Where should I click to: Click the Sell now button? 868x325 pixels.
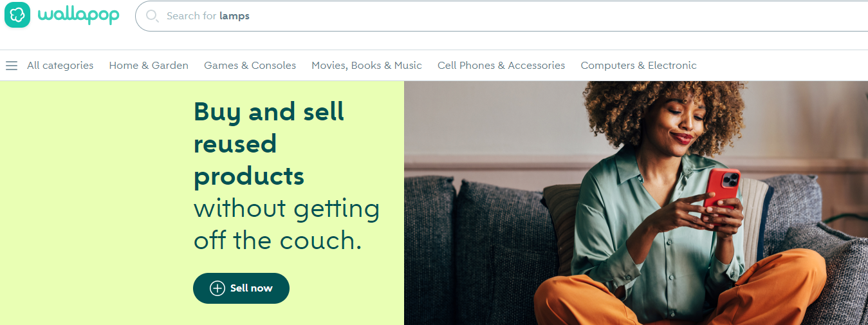point(241,288)
